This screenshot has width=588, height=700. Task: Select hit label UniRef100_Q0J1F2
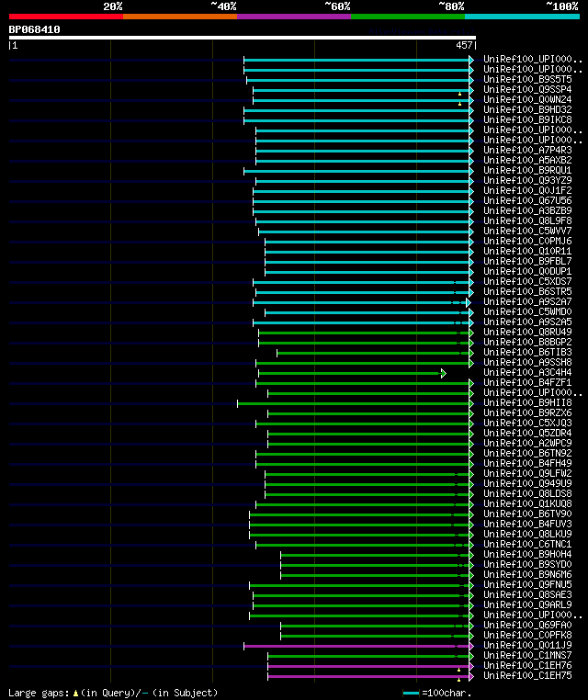click(527, 191)
